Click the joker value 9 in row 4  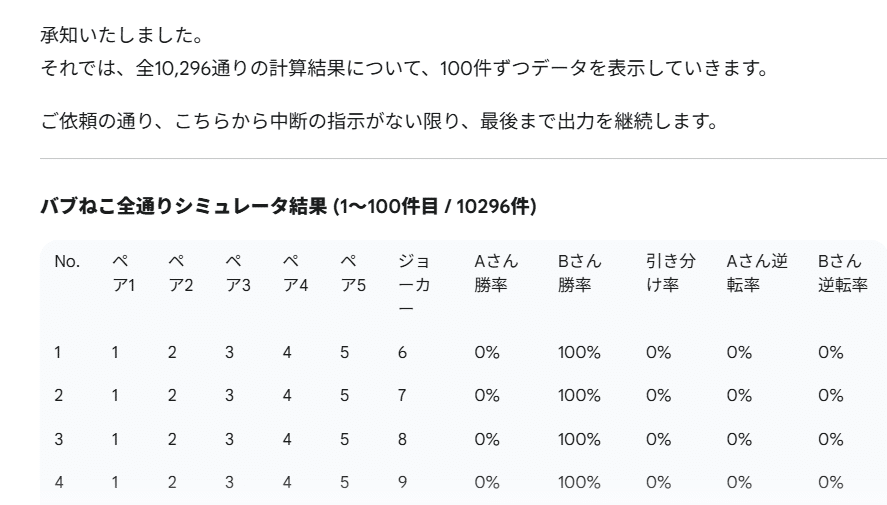(402, 482)
